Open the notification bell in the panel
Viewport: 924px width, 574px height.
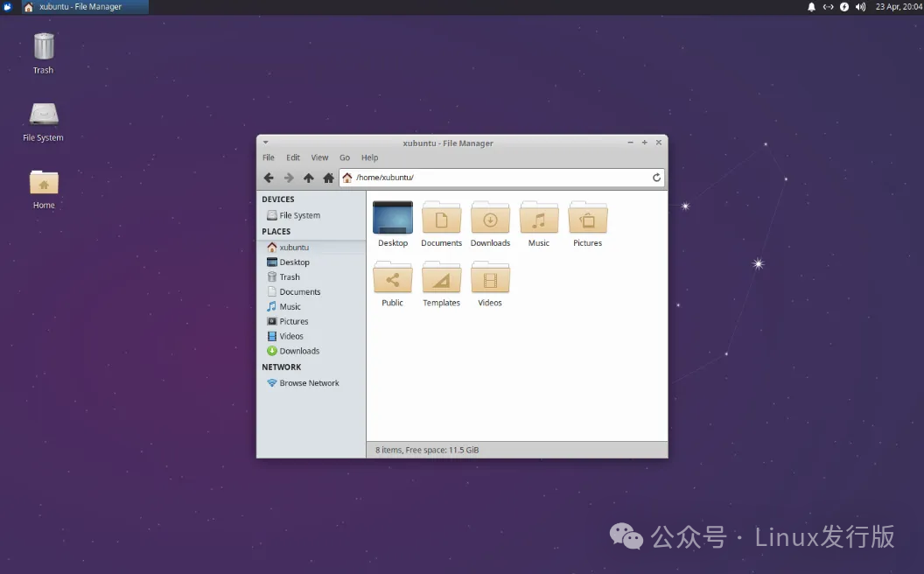(811, 7)
